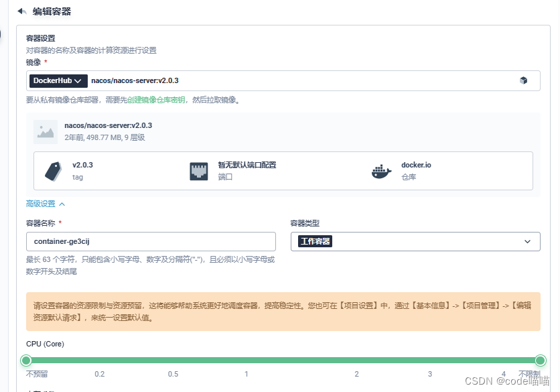Screen dimensions: 560x392
Task: Click the text 2年前, 498.77 MB, 9 层级
Action: (104, 137)
